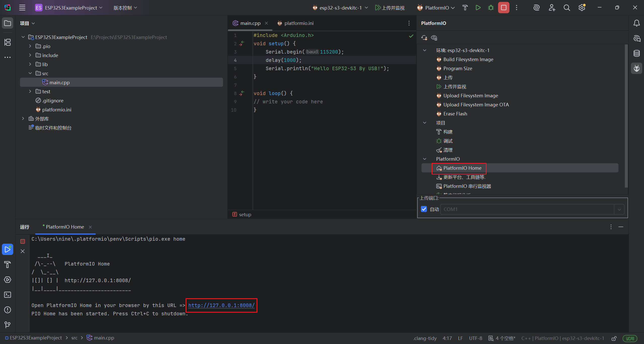Switch to the platformio.ini editor tab
This screenshot has height=344, width=644.
click(299, 23)
